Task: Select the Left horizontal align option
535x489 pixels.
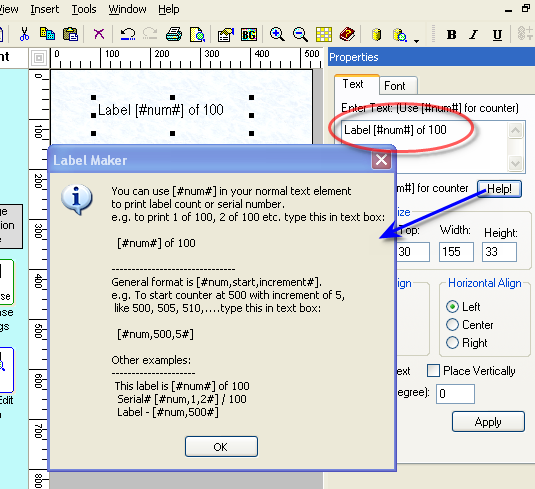Action: tap(452, 307)
